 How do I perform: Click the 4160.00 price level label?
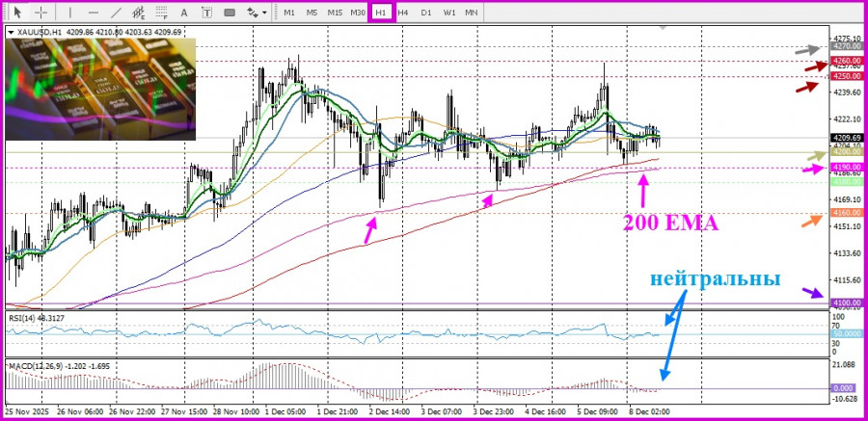pos(846,213)
